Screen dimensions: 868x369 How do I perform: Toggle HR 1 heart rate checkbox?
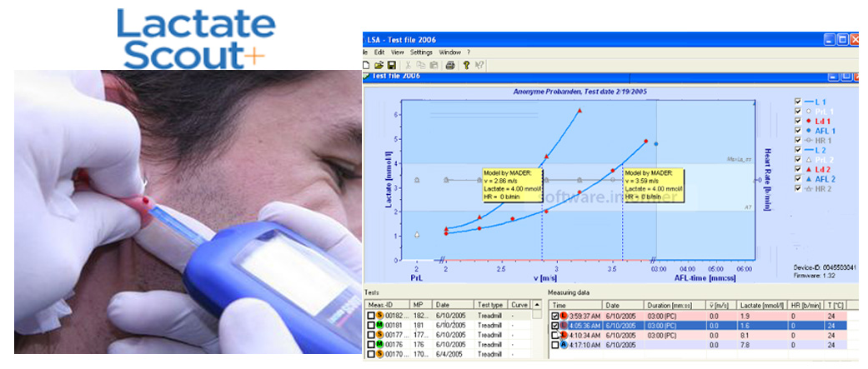click(798, 141)
